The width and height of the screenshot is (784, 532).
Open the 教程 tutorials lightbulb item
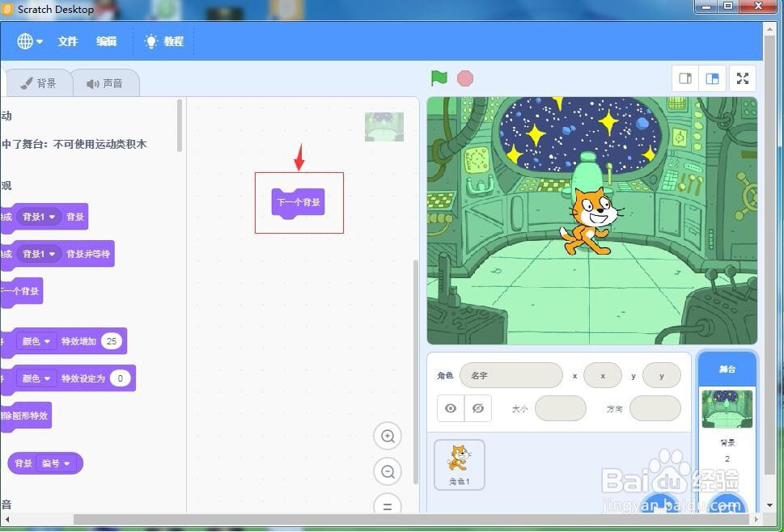click(164, 41)
